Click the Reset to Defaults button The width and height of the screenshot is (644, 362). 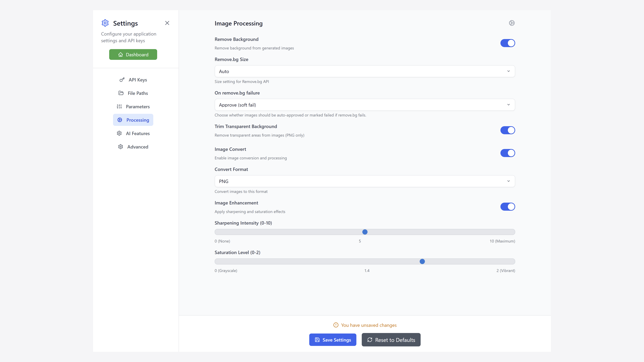pos(391,340)
